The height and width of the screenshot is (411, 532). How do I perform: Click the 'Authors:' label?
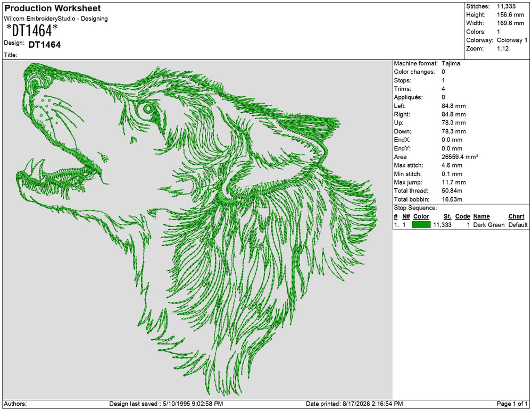tap(15, 404)
